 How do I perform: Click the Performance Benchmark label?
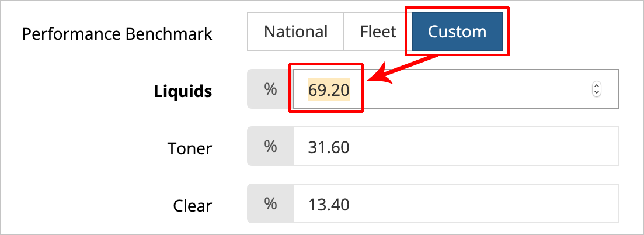[117, 33]
